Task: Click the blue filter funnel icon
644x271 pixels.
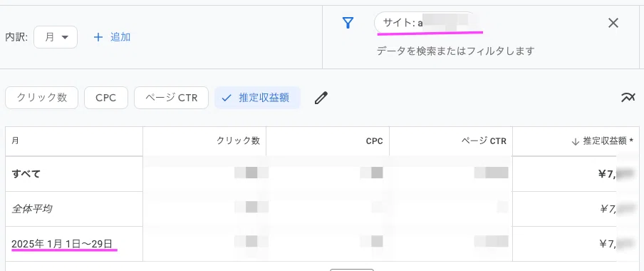Action: [x=348, y=23]
